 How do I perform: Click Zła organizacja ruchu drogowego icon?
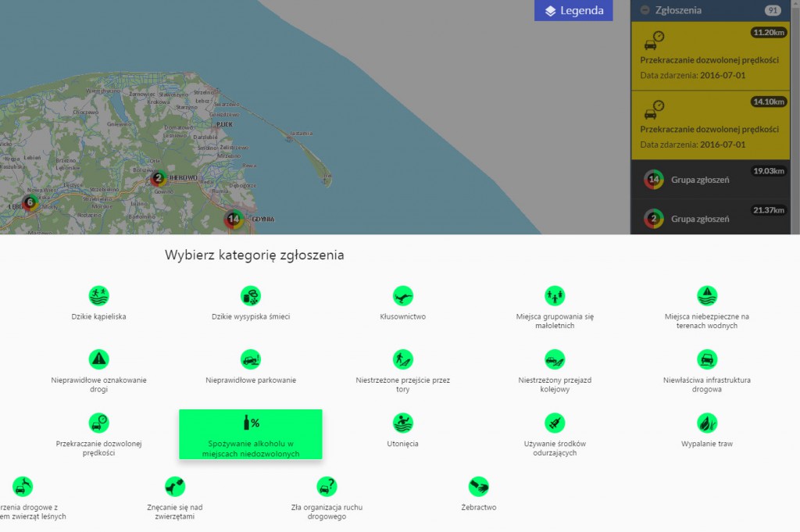point(327,487)
